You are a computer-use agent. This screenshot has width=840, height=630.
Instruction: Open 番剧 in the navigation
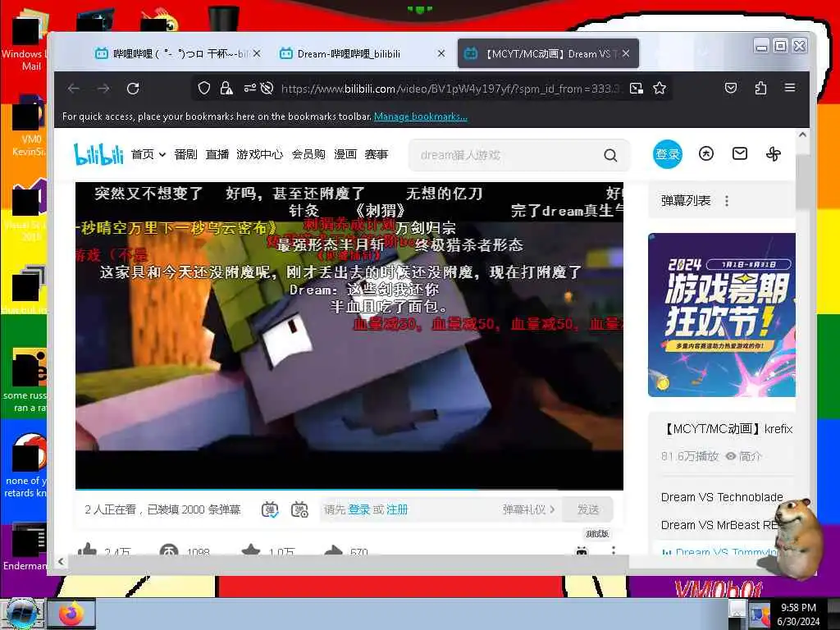click(x=186, y=154)
